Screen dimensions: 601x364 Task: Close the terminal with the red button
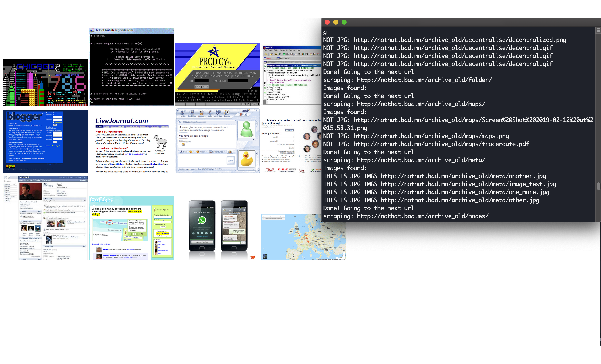coord(327,22)
